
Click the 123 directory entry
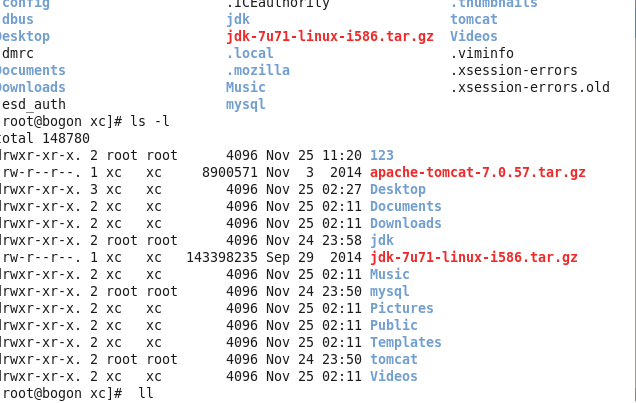382,155
